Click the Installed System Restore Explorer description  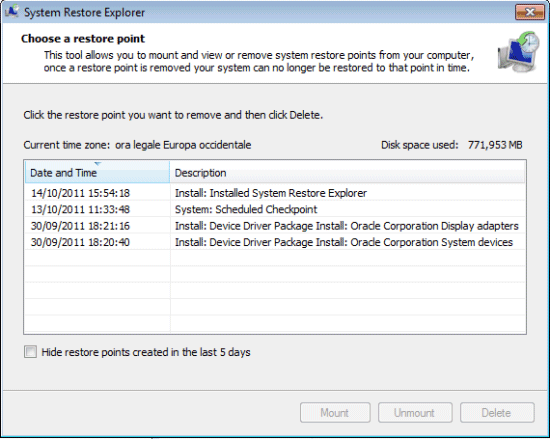[271, 193]
